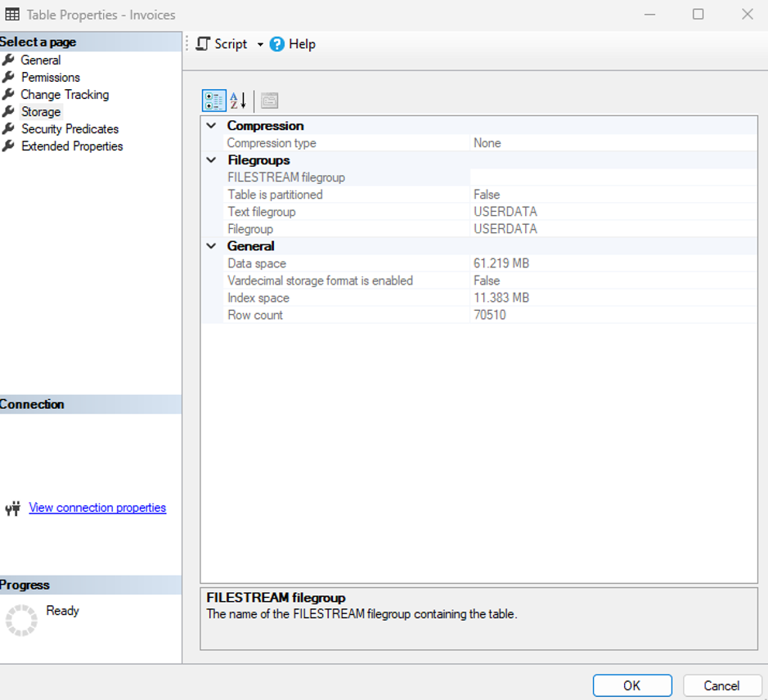The height and width of the screenshot is (700, 768).
Task: Click the 61.219 MB value
Action: point(501,263)
